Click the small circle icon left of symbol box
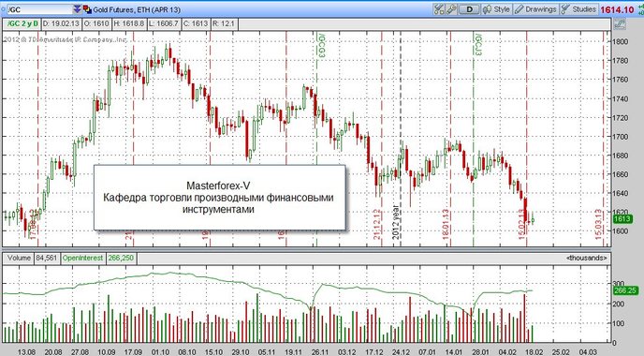 (4, 9)
